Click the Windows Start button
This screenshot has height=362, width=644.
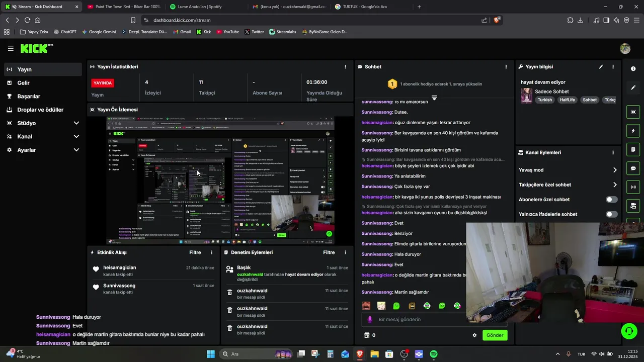coord(211,354)
